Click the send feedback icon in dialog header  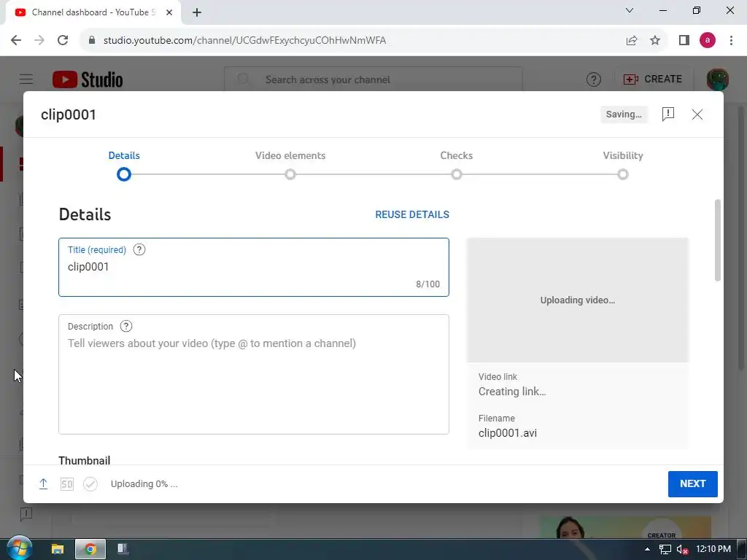[x=668, y=114]
